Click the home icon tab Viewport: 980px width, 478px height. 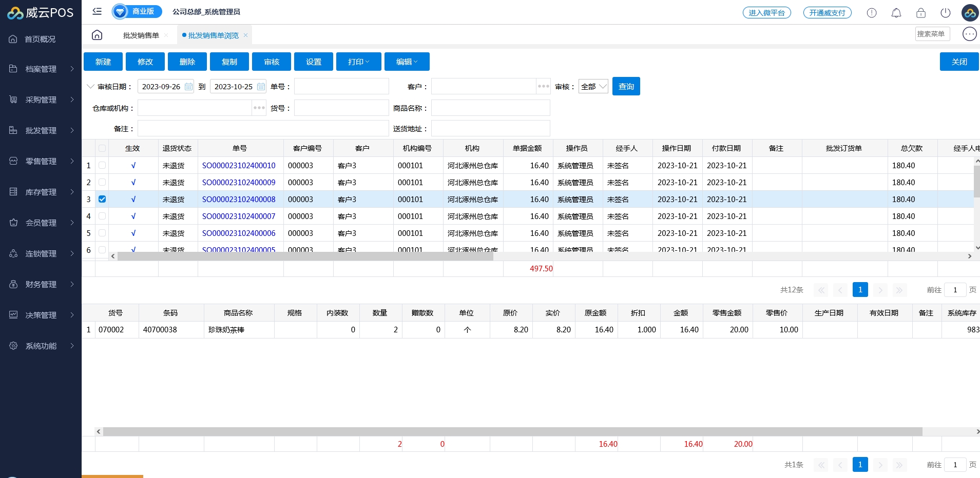97,35
